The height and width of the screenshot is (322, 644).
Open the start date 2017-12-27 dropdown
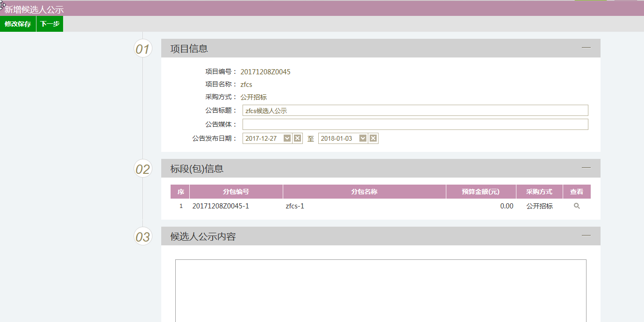click(287, 138)
